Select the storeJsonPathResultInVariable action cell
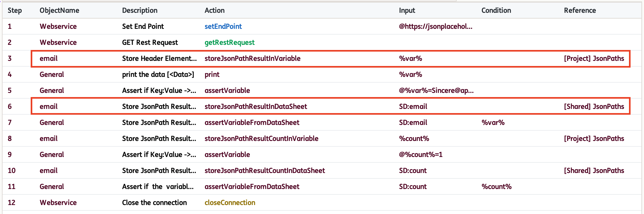Screen dimensions: 644x214 [253, 58]
